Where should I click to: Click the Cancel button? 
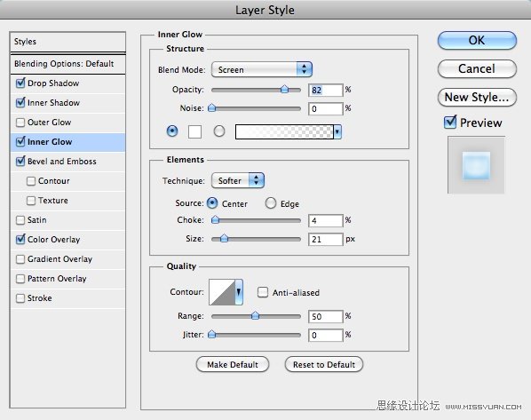477,68
